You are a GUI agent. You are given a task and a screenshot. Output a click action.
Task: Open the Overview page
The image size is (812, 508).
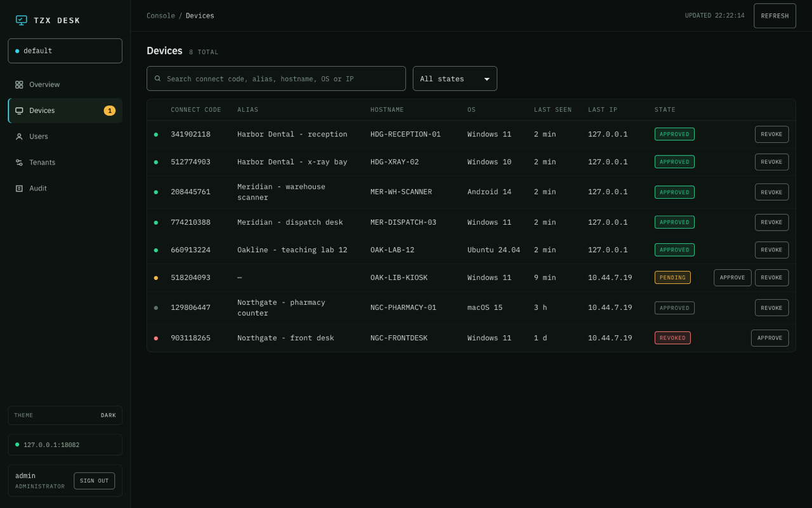(x=65, y=84)
